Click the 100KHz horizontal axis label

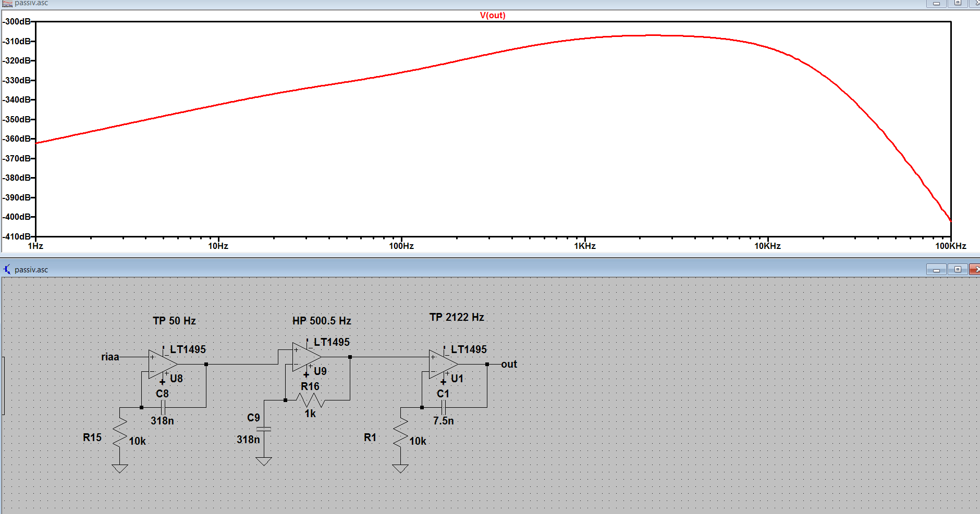(x=951, y=246)
